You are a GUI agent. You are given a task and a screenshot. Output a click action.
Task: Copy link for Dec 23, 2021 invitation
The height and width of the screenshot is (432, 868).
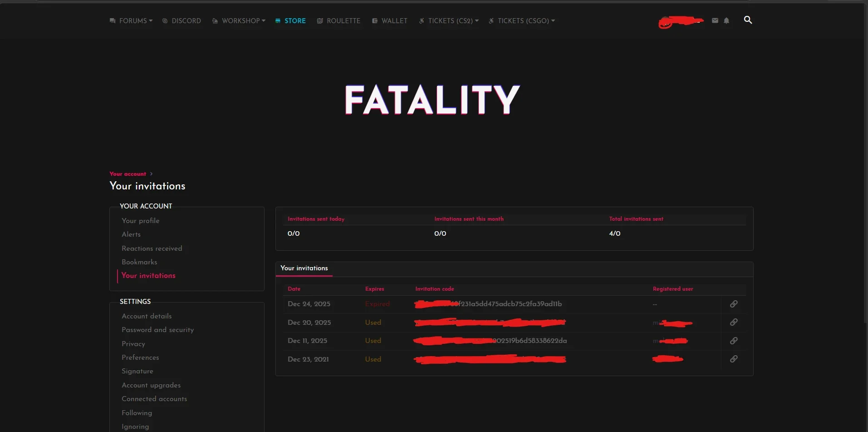(x=733, y=359)
